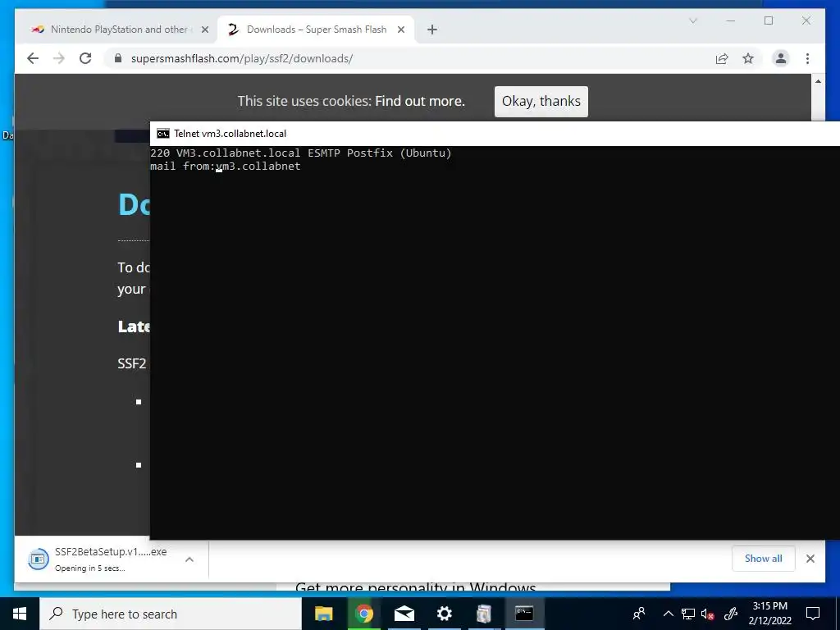Viewport: 840px width, 630px height.
Task: Follow the Find out more cookies link
Action: tap(420, 101)
